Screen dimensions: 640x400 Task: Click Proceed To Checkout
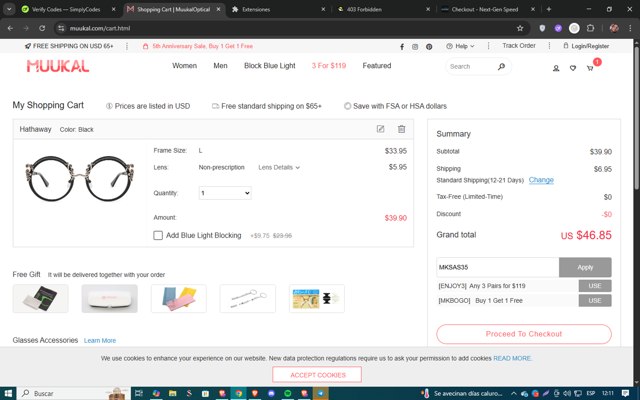pos(524,334)
